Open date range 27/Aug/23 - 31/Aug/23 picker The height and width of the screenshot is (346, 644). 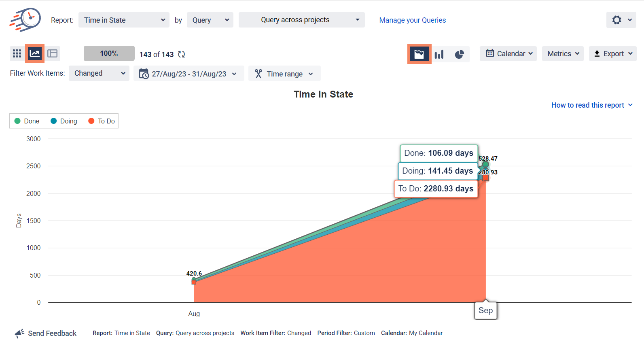click(189, 74)
